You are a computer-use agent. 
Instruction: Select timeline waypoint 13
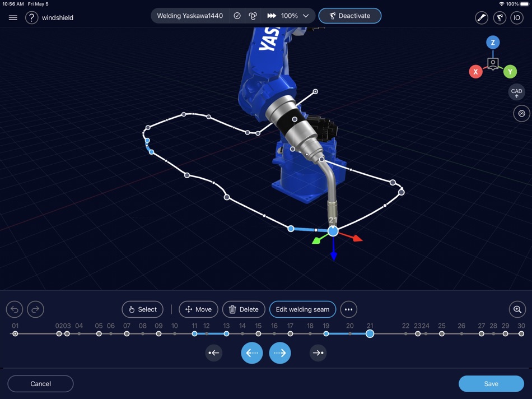click(226, 334)
